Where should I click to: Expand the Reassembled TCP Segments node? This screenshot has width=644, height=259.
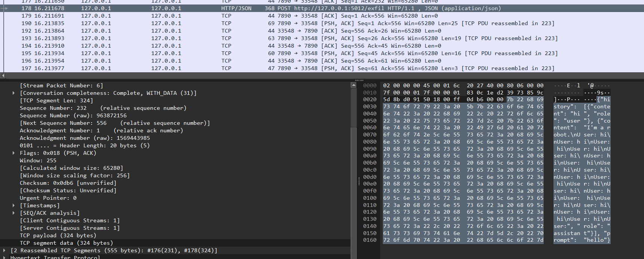4,250
